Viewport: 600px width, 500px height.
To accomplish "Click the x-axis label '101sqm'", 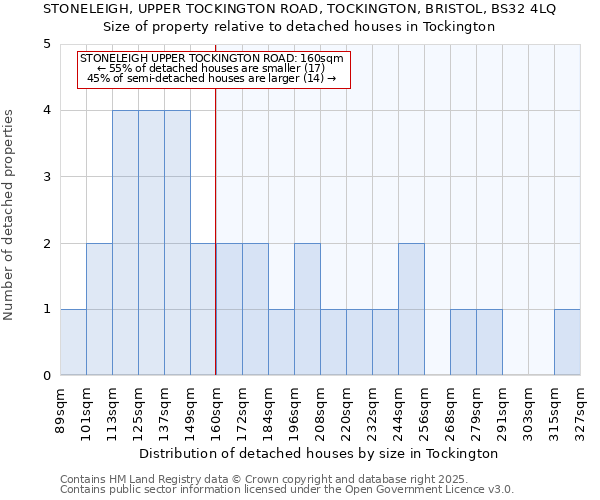I will (86, 414).
